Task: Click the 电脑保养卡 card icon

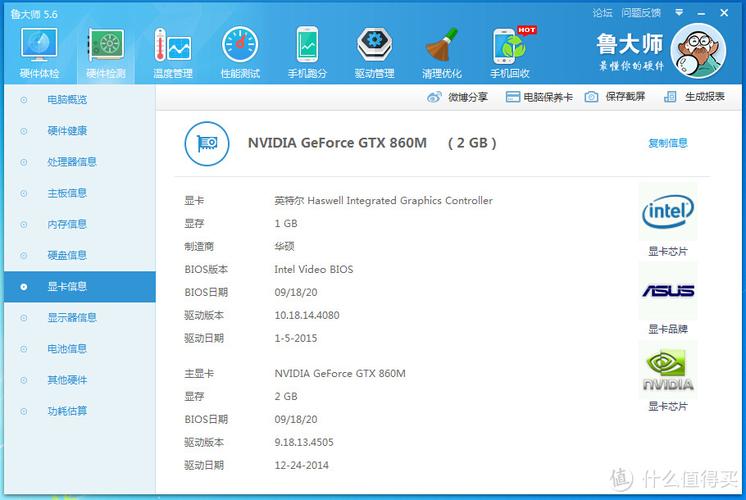Action: [x=512, y=97]
